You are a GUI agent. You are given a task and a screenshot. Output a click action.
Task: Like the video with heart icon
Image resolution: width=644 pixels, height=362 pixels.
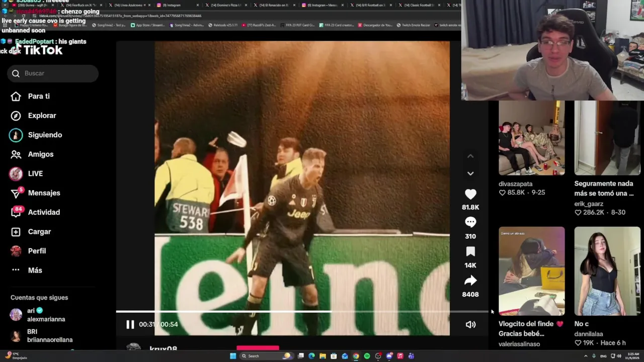(470, 194)
